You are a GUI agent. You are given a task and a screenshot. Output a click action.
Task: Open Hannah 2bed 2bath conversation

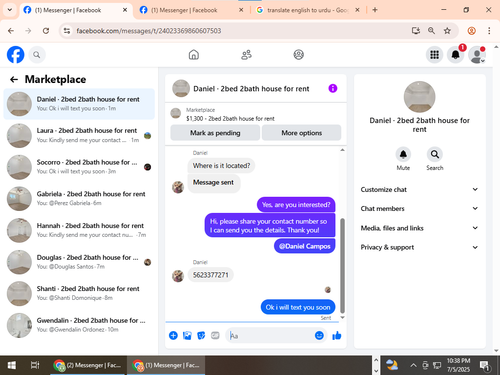click(79, 230)
